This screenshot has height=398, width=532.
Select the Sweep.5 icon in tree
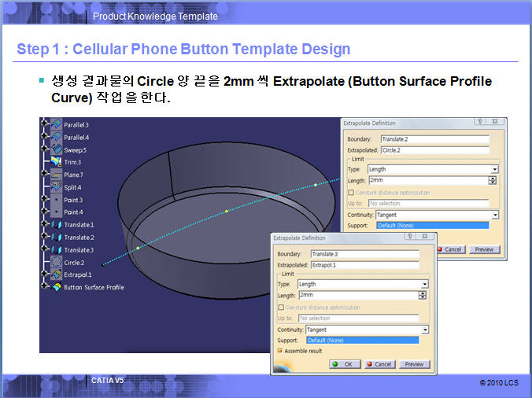pyautogui.click(x=56, y=149)
